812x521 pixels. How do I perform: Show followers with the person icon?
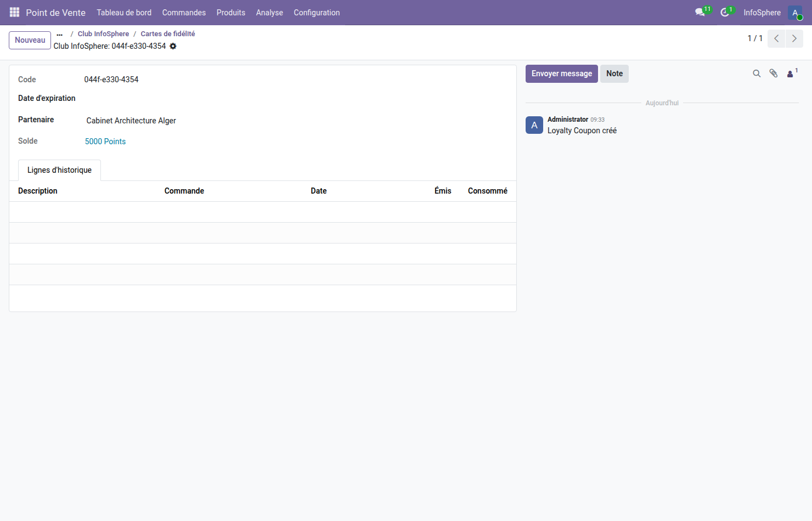click(x=791, y=73)
